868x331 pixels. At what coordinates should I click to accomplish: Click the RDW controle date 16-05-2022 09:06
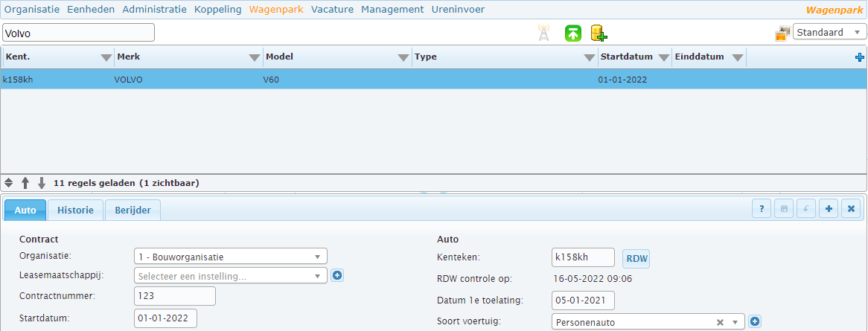(x=593, y=279)
